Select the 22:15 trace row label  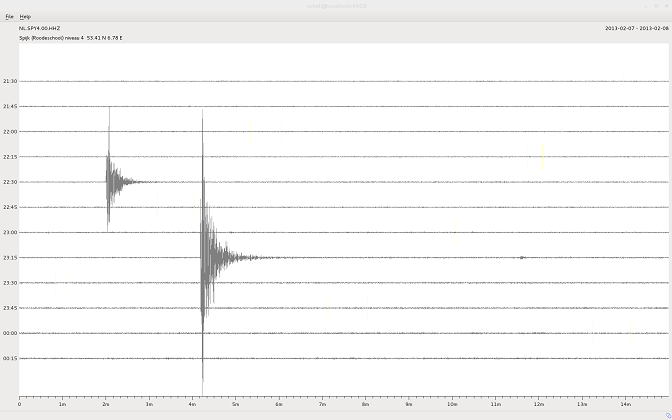point(10,157)
